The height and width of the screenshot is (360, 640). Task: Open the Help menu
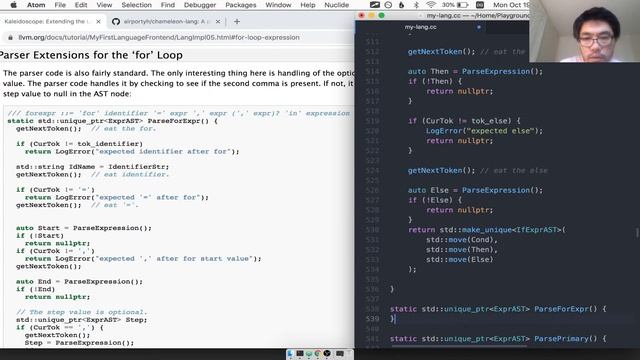click(x=307, y=5)
